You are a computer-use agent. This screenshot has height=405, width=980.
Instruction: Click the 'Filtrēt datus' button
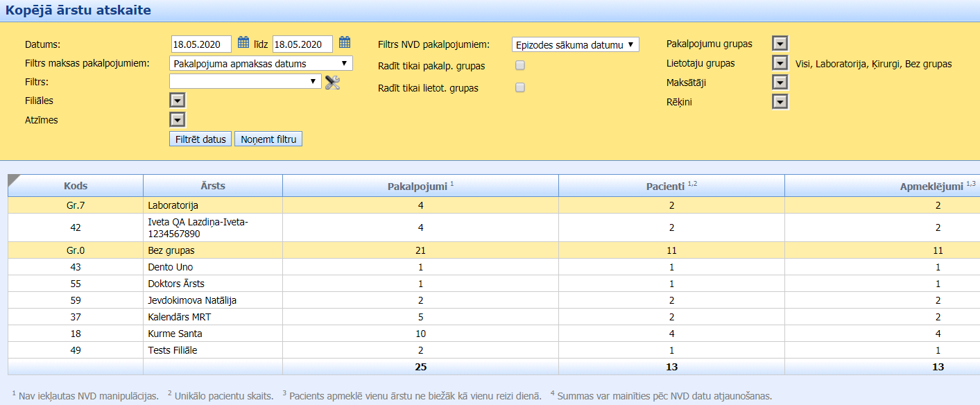[x=200, y=139]
